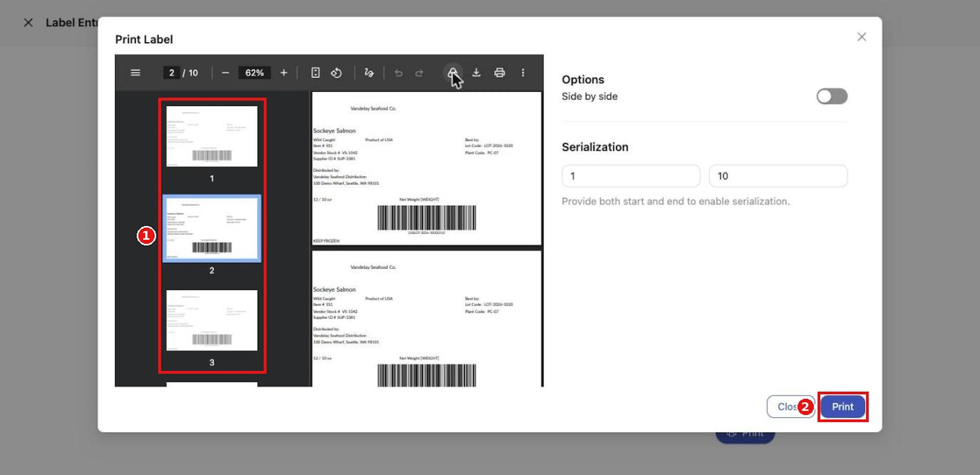This screenshot has height=475, width=980.
Task: Edit the page number field showing 2
Action: 171,73
